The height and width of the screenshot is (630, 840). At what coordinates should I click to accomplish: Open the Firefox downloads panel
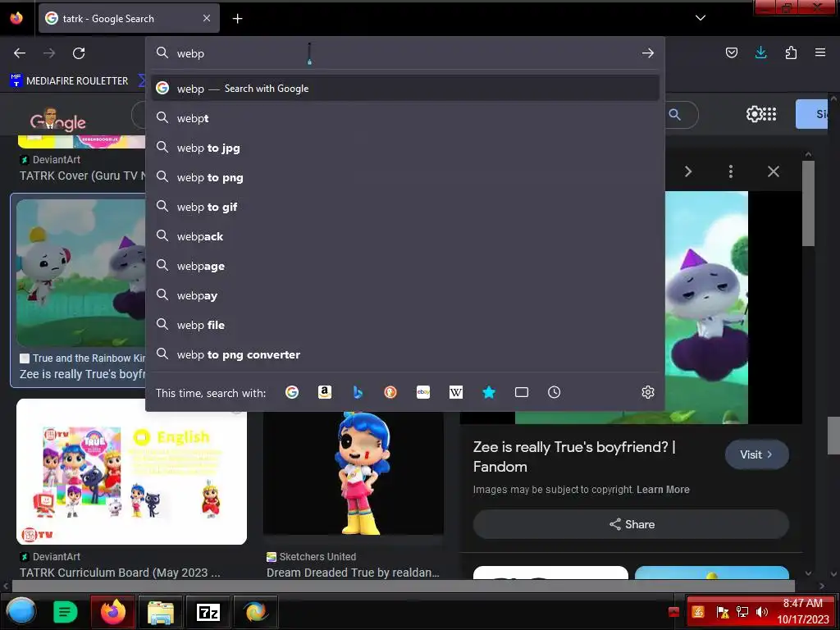click(760, 52)
